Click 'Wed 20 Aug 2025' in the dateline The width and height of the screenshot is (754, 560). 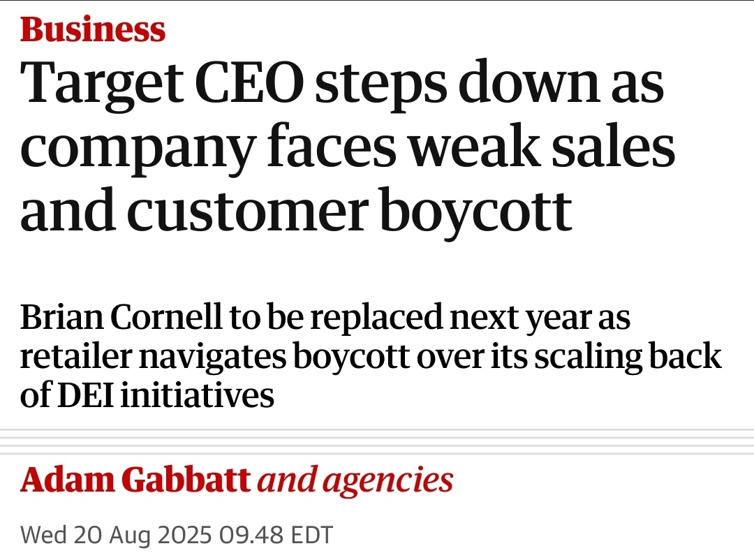(x=116, y=534)
